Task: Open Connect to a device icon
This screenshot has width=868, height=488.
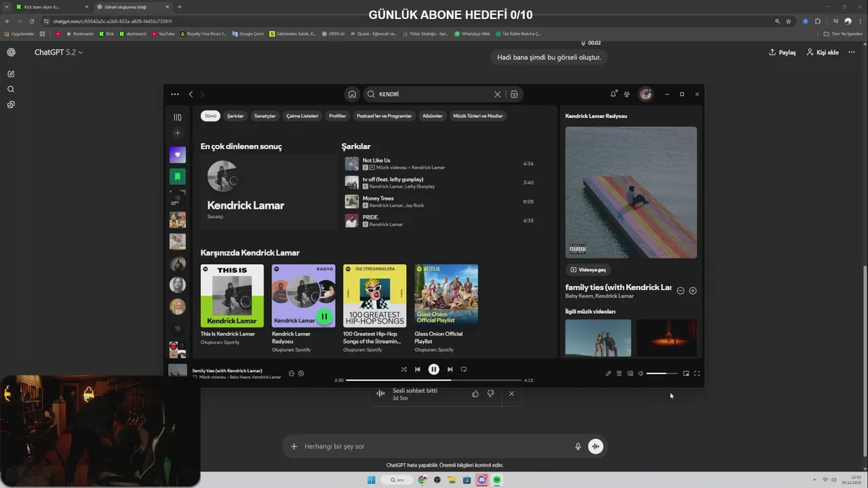Action: (630, 373)
